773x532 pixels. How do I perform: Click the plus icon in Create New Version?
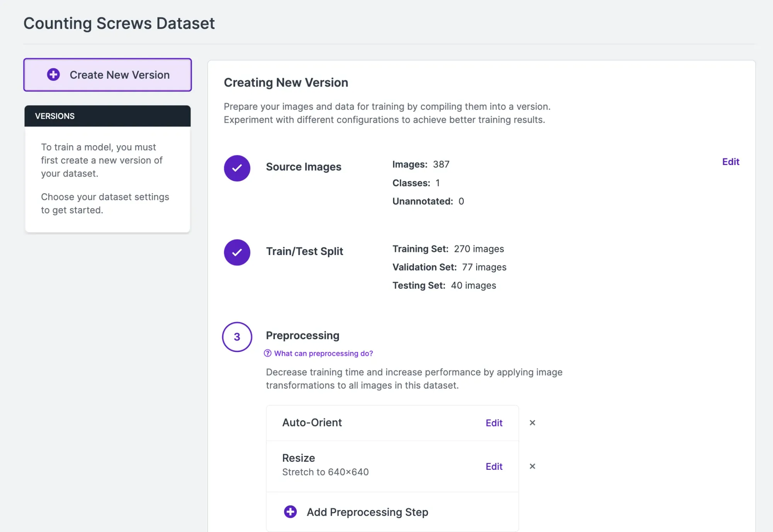53,75
